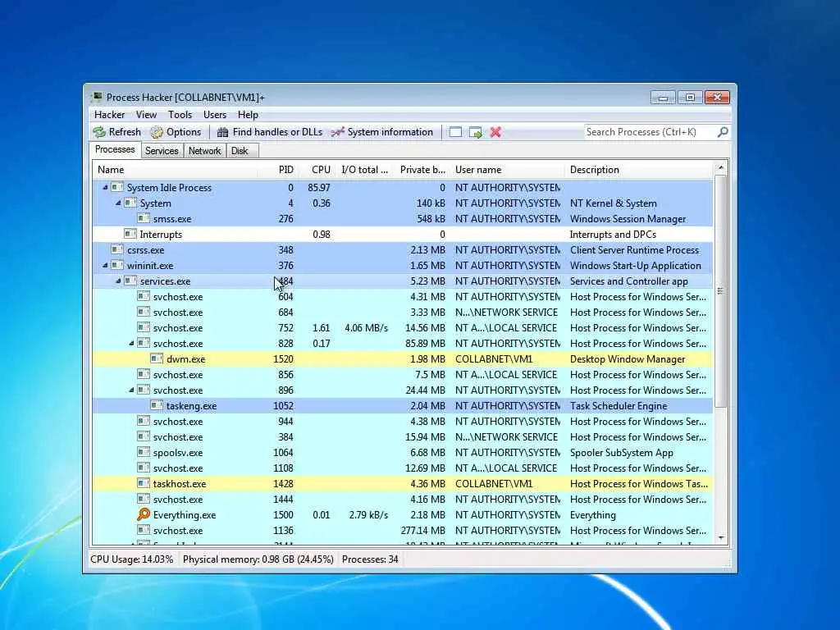Click the Refresh toolbar button
This screenshot has height=630, width=840.
click(x=116, y=132)
